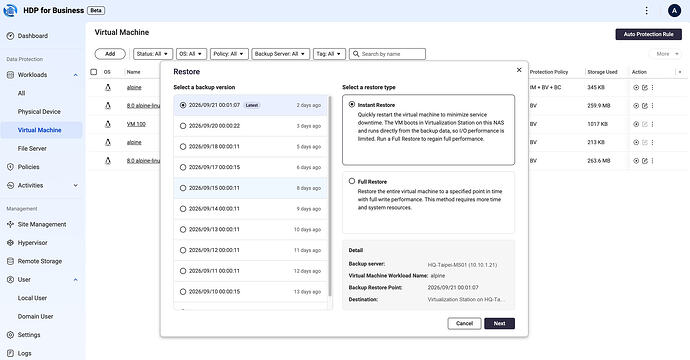Click the backup version list scrollbar
This screenshot has height=360, width=690.
click(330, 196)
